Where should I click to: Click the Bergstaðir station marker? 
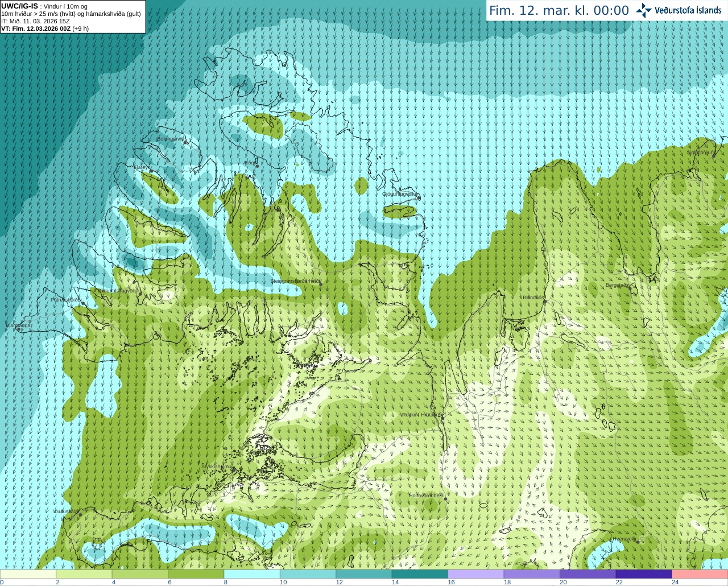[x=630, y=288]
